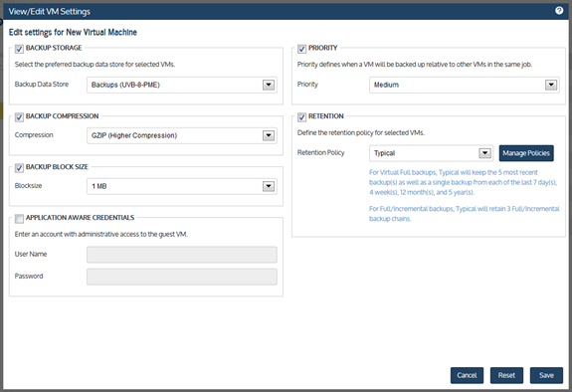This screenshot has height=392, width=572.
Task: Uncheck the Backup Compression checkbox
Action: tap(19, 117)
